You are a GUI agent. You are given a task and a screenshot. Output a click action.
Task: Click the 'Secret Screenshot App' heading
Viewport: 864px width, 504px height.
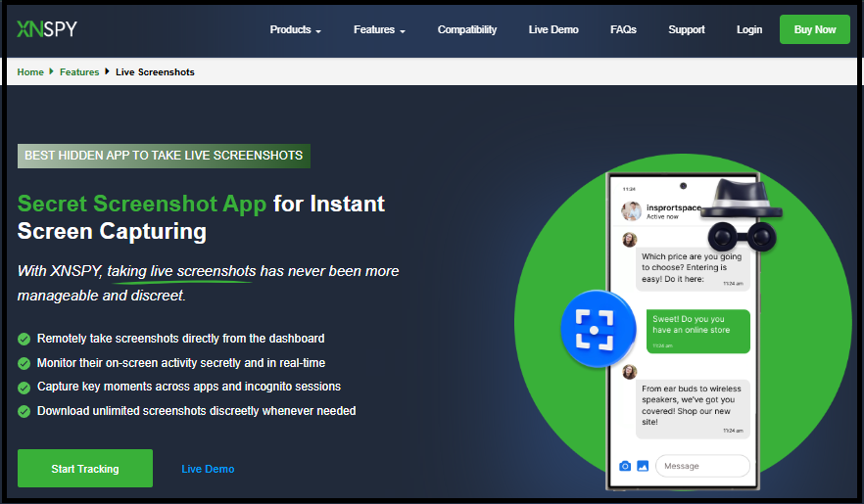(x=142, y=204)
